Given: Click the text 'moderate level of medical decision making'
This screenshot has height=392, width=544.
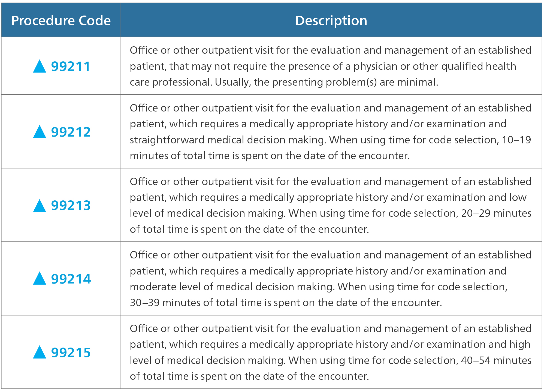Looking at the screenshot, I should coord(232,287).
